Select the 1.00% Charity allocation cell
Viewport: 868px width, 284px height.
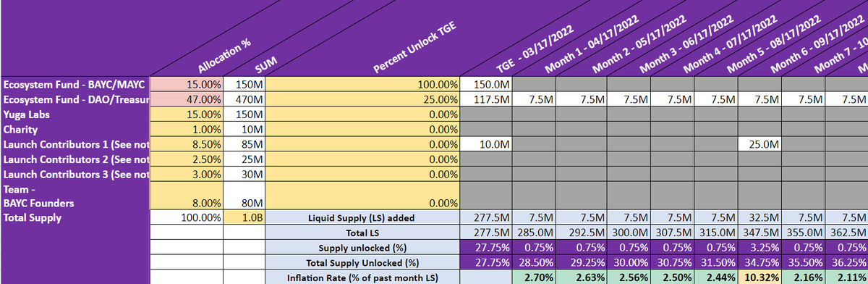click(x=186, y=129)
